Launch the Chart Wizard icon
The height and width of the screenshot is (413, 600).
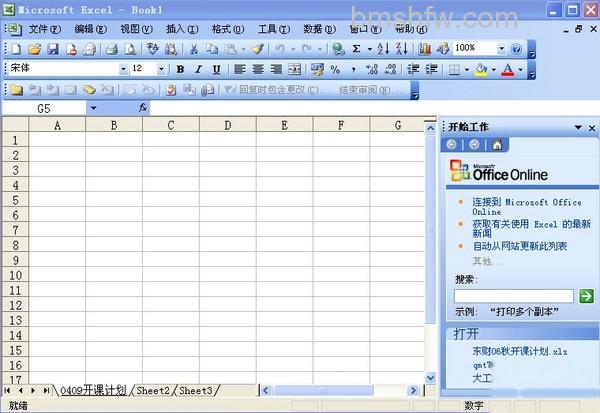(424, 49)
